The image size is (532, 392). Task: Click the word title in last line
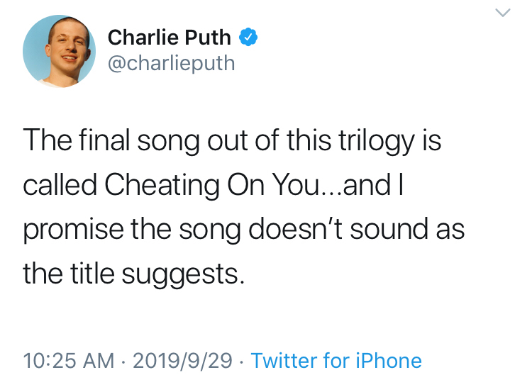coord(92,274)
